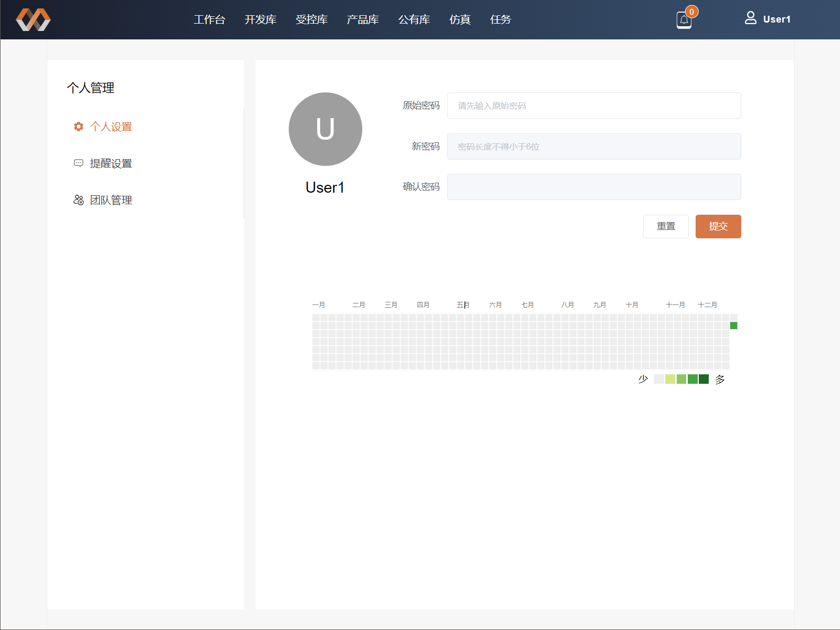Open the 产品库 menu

[363, 19]
